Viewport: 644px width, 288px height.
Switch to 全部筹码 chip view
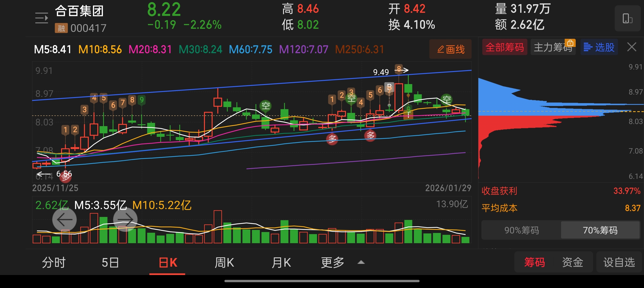(x=505, y=47)
